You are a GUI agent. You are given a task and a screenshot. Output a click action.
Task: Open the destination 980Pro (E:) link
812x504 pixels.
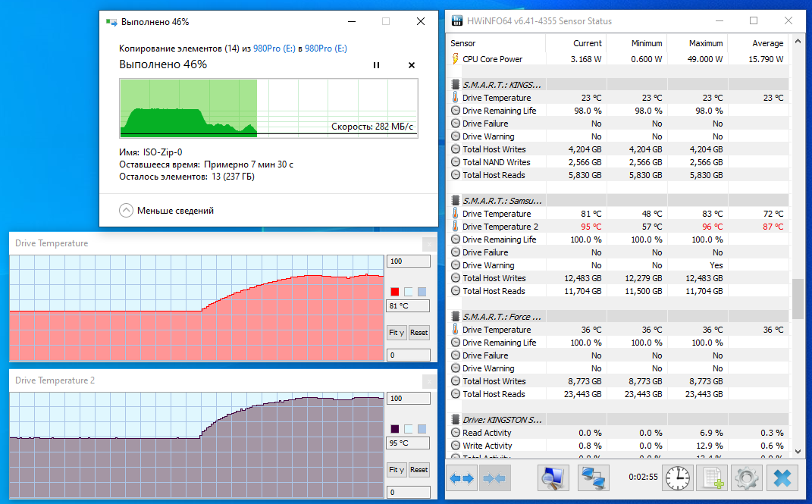[x=326, y=48]
